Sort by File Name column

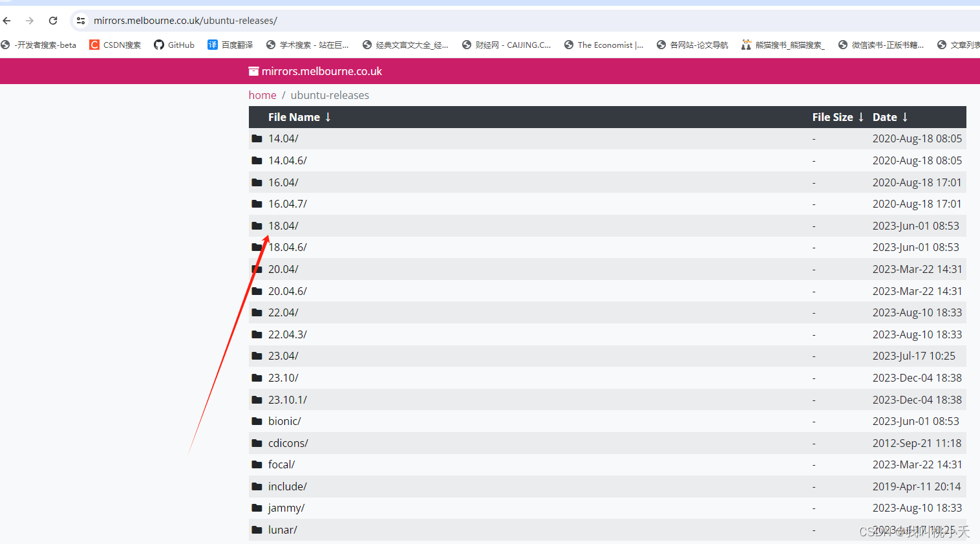click(x=299, y=117)
